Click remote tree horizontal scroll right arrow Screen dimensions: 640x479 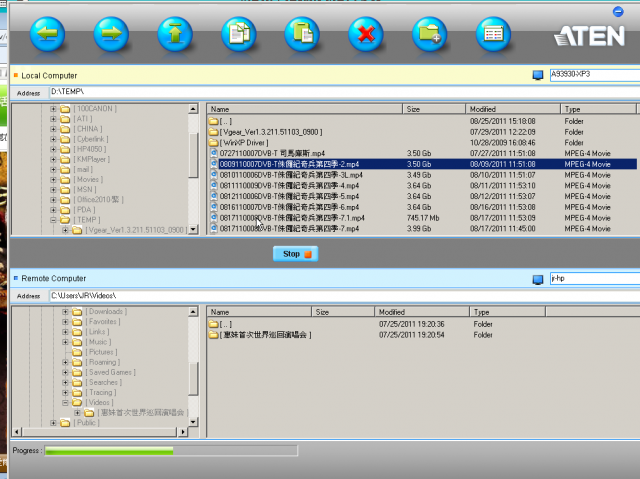point(183,432)
